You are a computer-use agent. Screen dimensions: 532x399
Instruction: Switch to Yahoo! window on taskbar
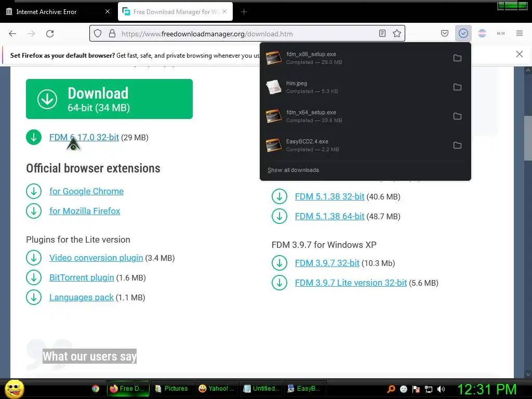[x=217, y=389]
